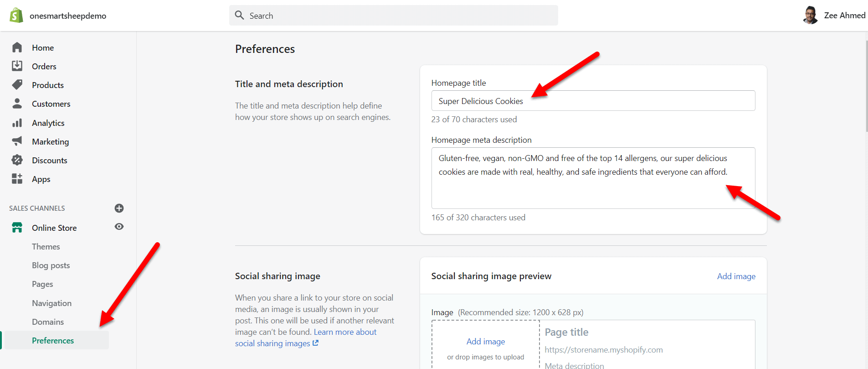Click the Apps grid icon
This screenshot has width=868, height=369.
[17, 179]
